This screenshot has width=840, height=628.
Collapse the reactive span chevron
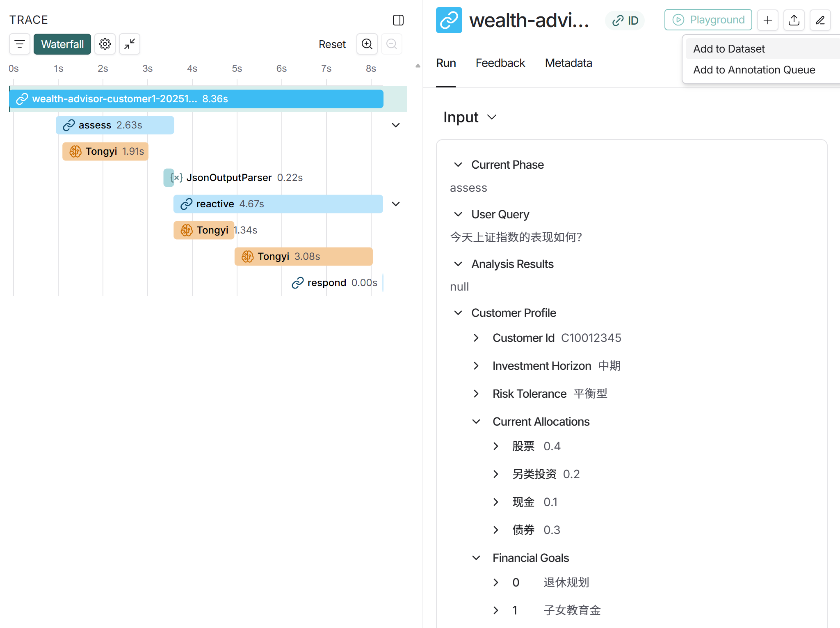coord(396,204)
